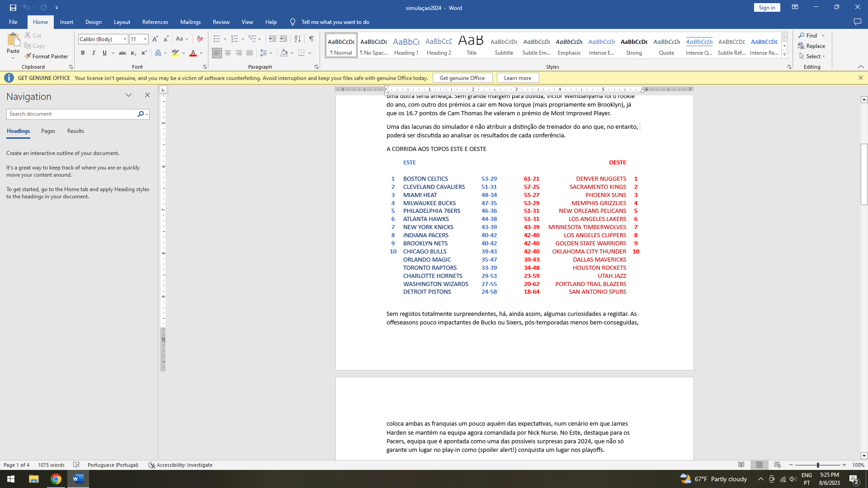Start a numbered list

[x=235, y=39]
